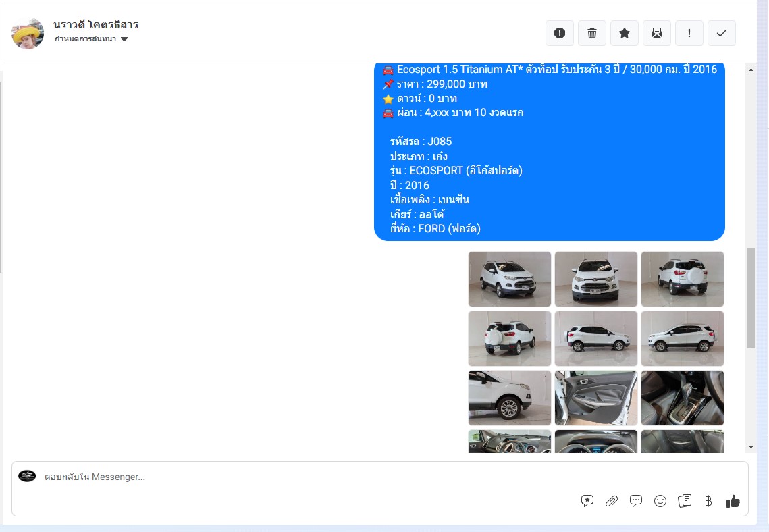Click the chat scrollbar down arrow
Screen dimensions: 769x532
pyautogui.click(x=751, y=447)
